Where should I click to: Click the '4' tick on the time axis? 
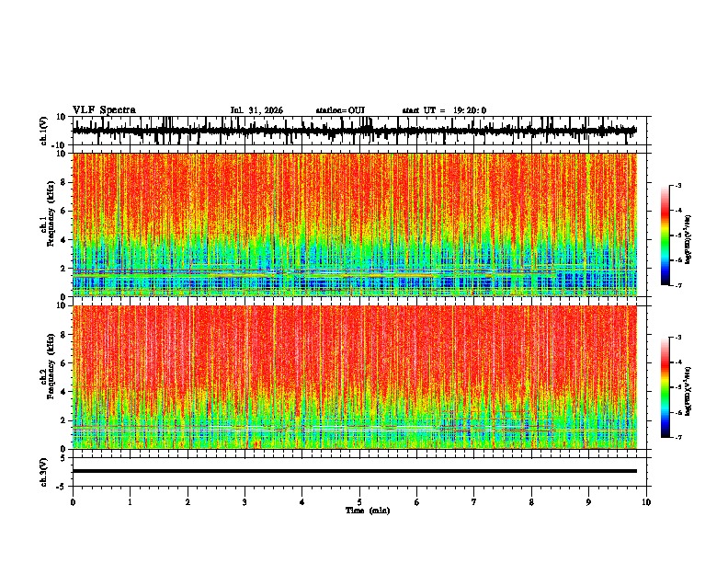tap(302, 502)
